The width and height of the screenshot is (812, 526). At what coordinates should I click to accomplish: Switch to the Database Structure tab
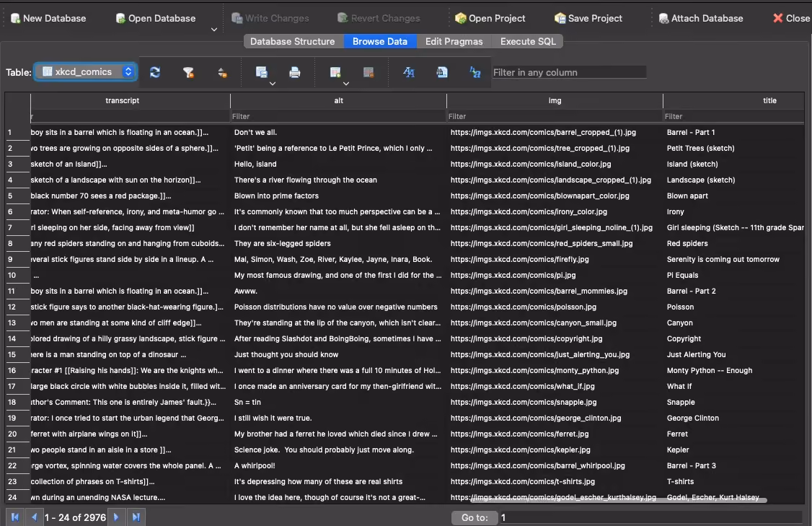tap(293, 41)
